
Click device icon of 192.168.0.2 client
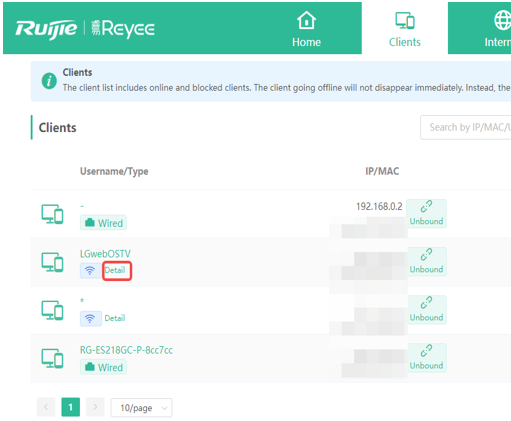pyautogui.click(x=52, y=214)
